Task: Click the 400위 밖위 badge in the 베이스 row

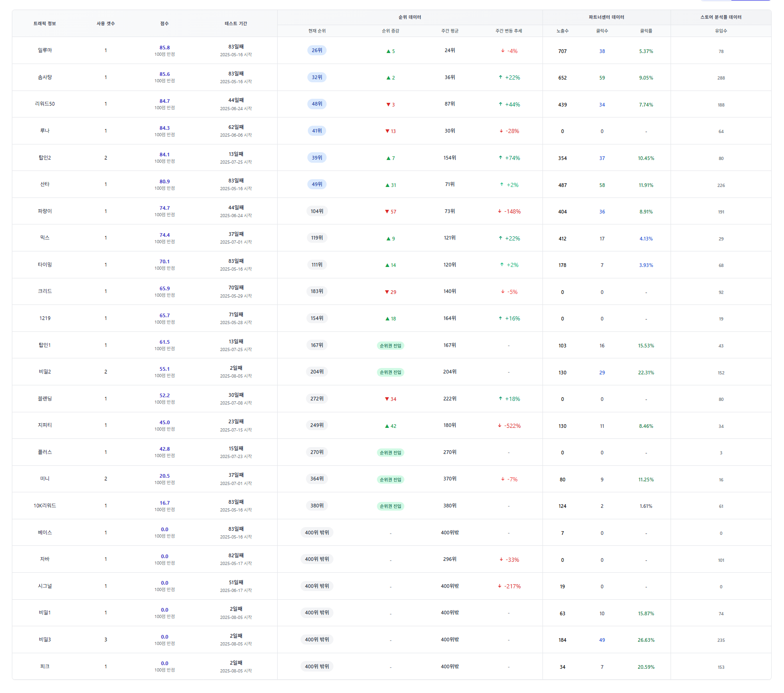Action: click(317, 533)
